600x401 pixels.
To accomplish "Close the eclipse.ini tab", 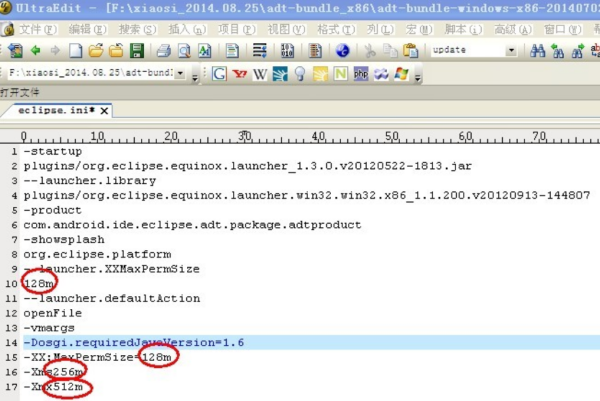I will [104, 111].
